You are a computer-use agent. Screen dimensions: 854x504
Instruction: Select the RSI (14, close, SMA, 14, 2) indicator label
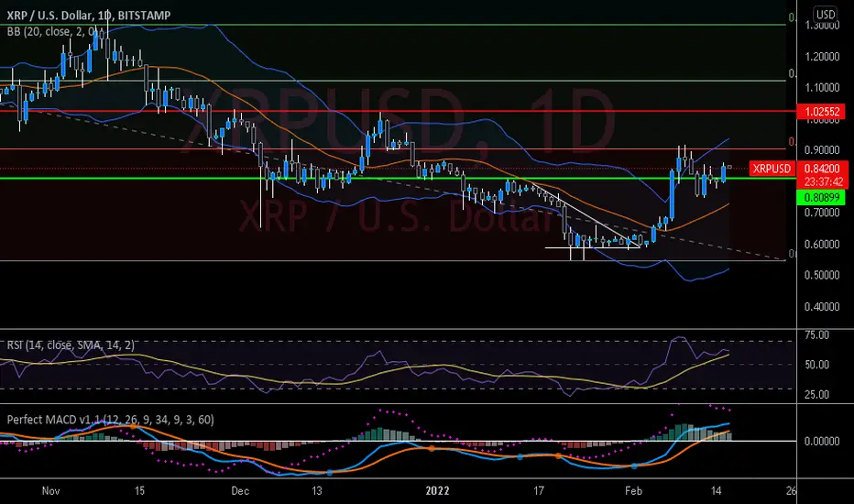click(71, 345)
